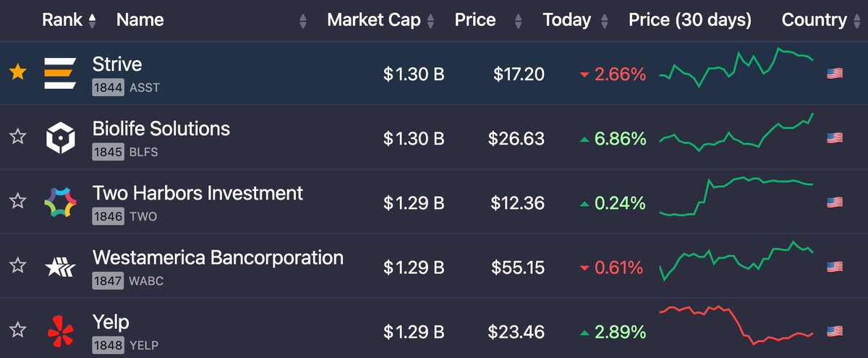This screenshot has height=358, width=868.
Task: Click the Country column header
Action: point(814,20)
